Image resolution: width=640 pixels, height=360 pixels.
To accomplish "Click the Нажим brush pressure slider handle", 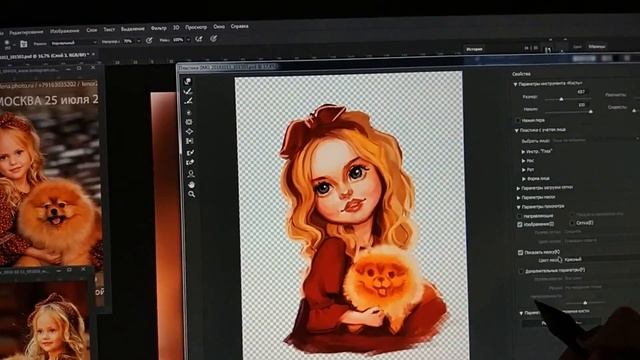I will click(591, 111).
